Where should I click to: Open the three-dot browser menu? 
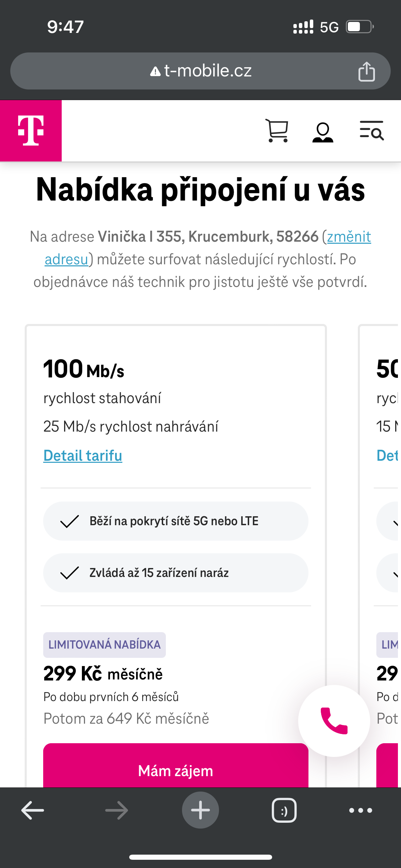pos(361,810)
